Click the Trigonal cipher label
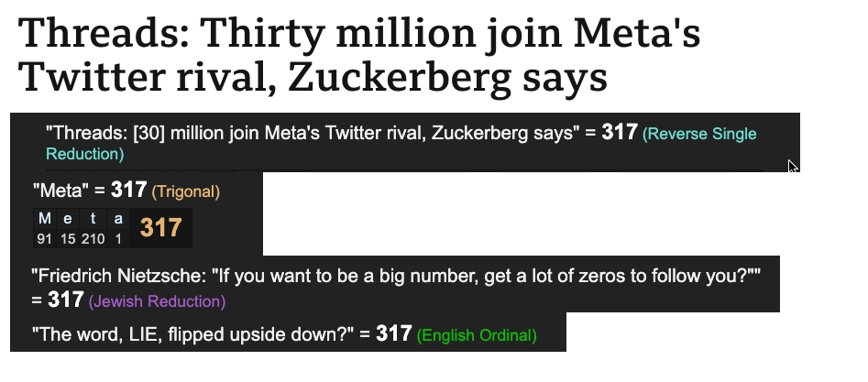This screenshot has width=868, height=382. [186, 191]
